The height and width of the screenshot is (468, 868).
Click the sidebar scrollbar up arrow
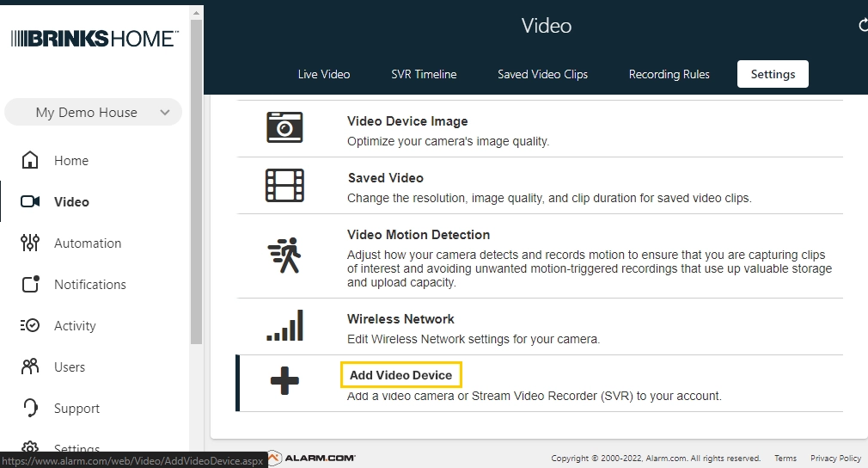[x=196, y=12]
